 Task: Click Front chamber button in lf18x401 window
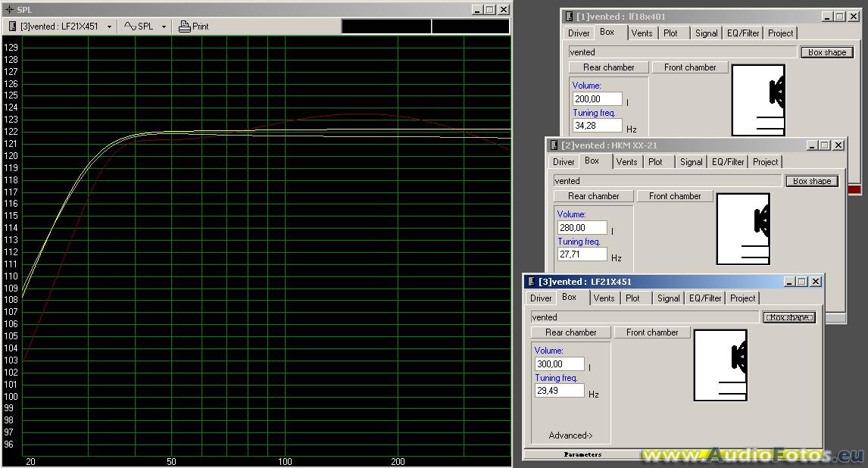click(x=690, y=67)
